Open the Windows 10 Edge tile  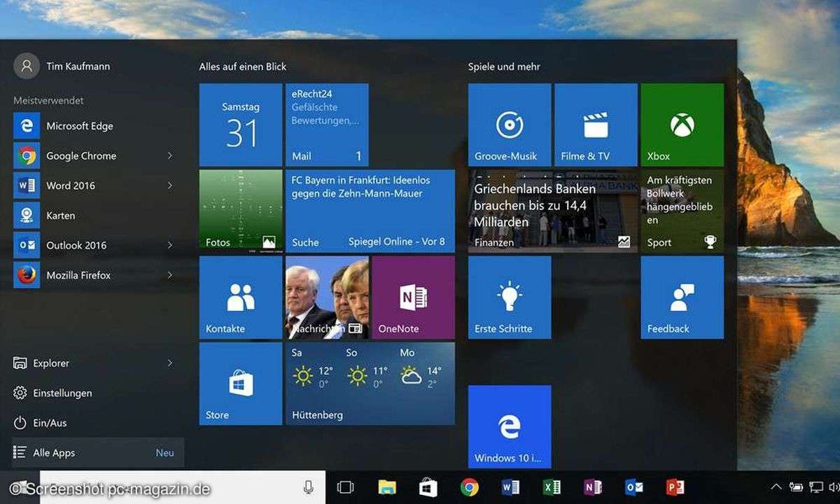tap(510, 426)
